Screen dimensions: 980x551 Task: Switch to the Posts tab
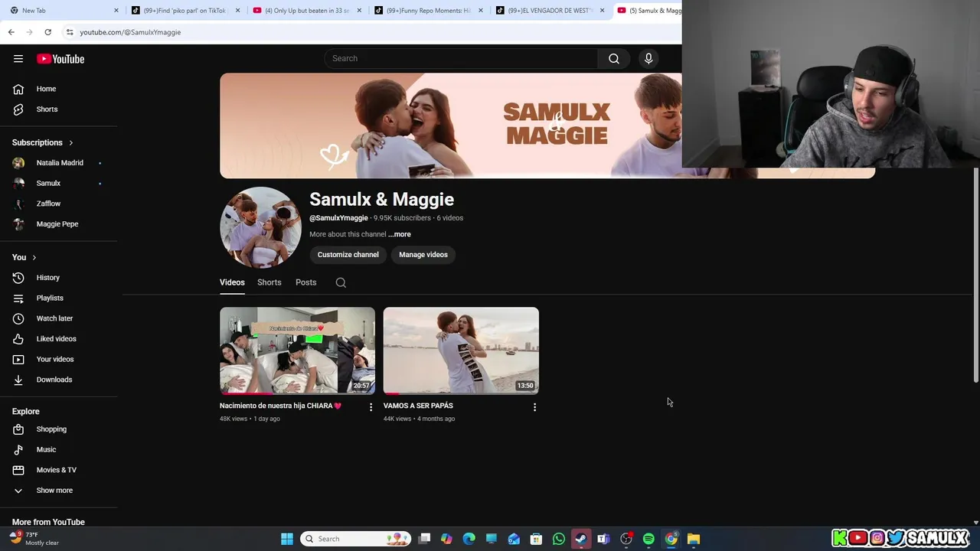pos(305,282)
